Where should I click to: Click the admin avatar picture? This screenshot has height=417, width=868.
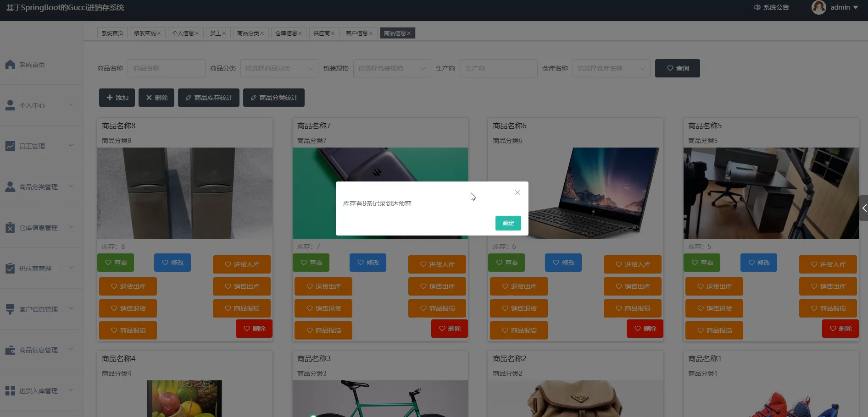(819, 7)
